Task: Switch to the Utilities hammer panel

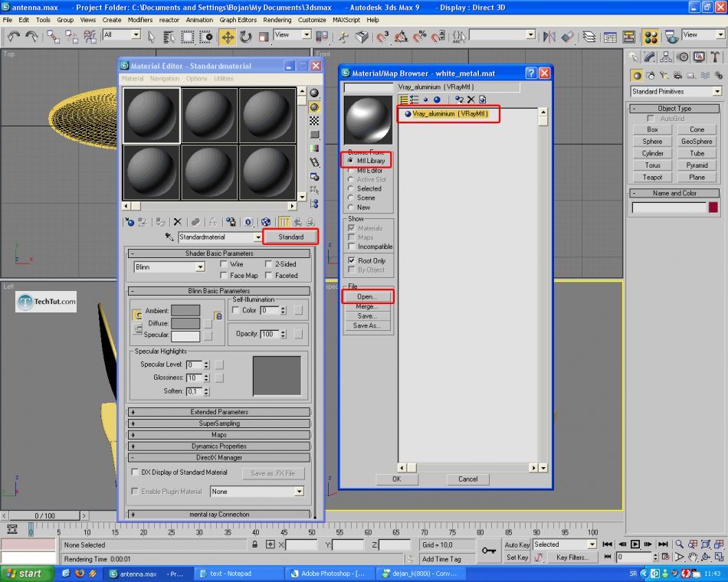Action: 715,57
